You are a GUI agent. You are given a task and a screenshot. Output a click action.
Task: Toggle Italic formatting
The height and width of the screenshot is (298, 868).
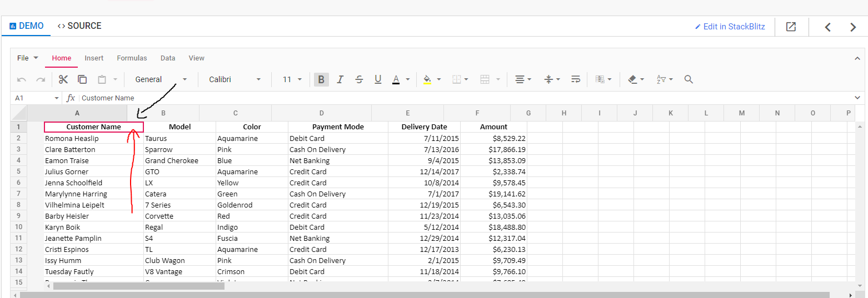(x=340, y=79)
